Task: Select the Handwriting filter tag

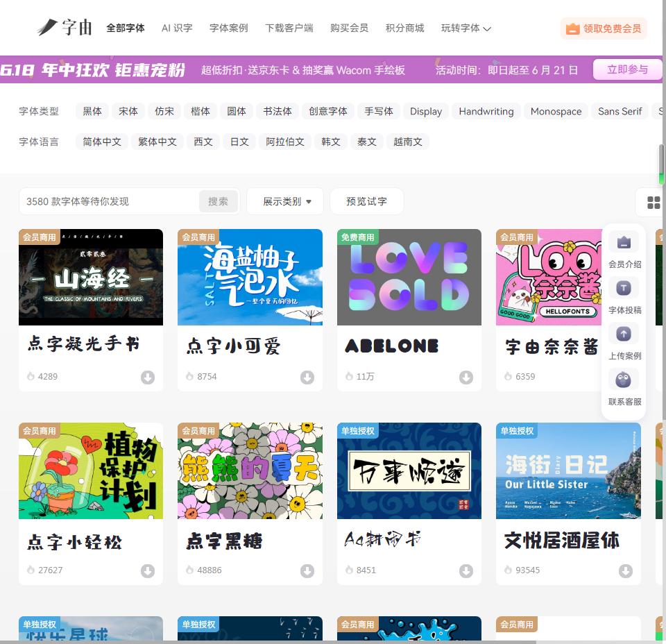Action: (486, 111)
